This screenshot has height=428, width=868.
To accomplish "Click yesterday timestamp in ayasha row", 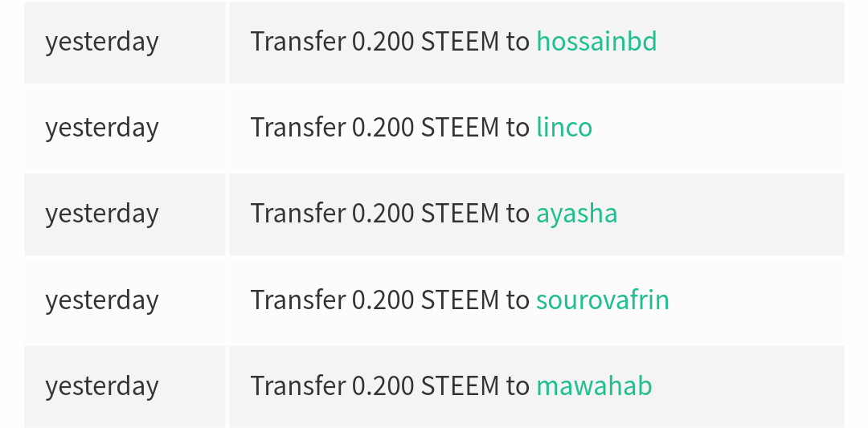I will click(x=102, y=214).
